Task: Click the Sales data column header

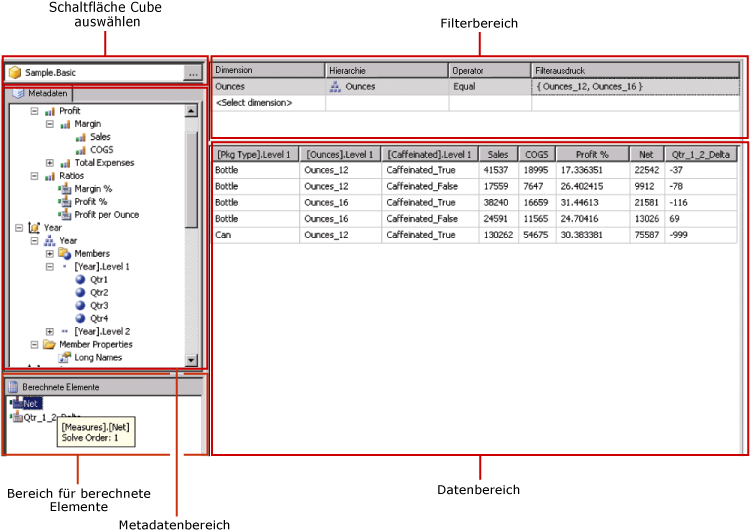Action: tap(498, 155)
